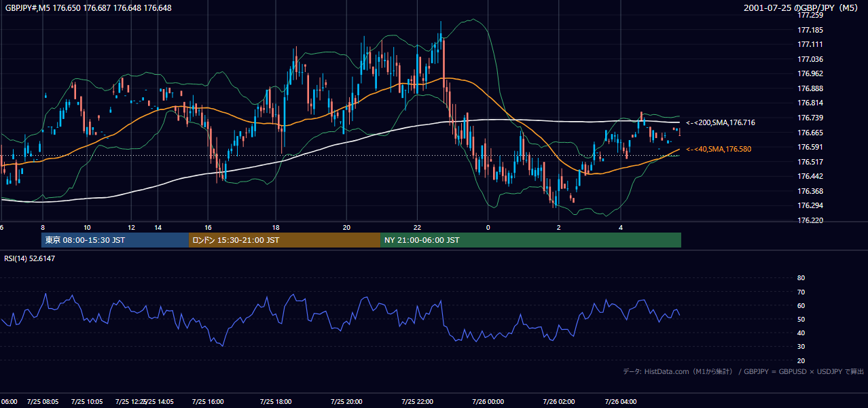Click hour label 16 on the chart axis
This screenshot has width=868, height=408.
(x=208, y=227)
